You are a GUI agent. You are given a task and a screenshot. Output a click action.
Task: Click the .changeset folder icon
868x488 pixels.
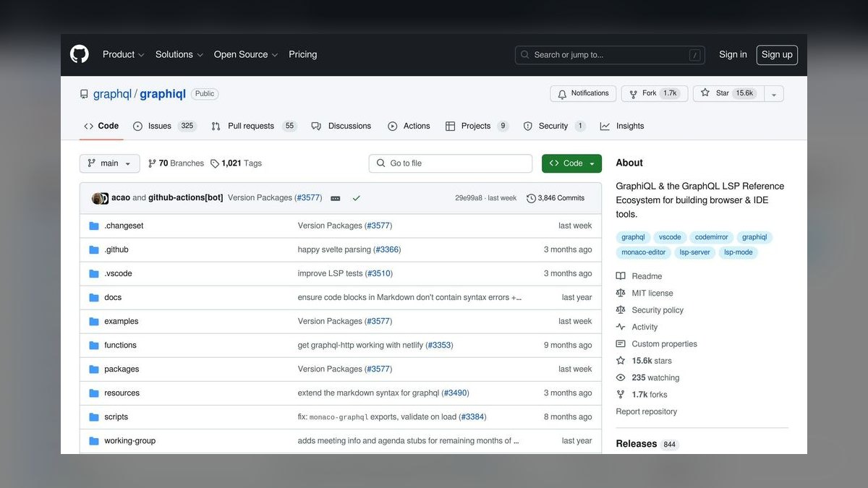pyautogui.click(x=93, y=226)
